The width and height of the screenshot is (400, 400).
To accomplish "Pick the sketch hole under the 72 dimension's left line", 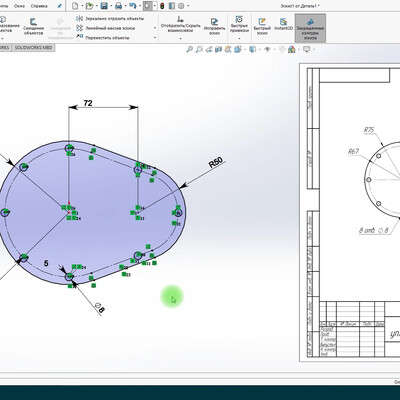I will pyautogui.click(x=69, y=148).
